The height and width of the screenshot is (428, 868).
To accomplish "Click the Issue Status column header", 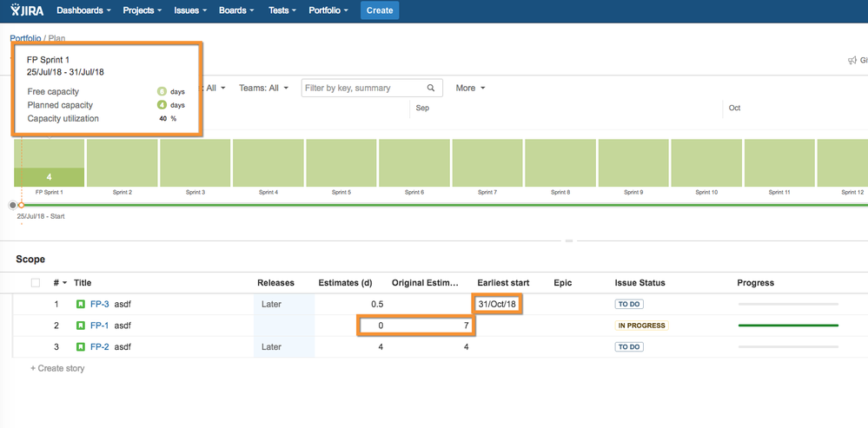I will [640, 282].
